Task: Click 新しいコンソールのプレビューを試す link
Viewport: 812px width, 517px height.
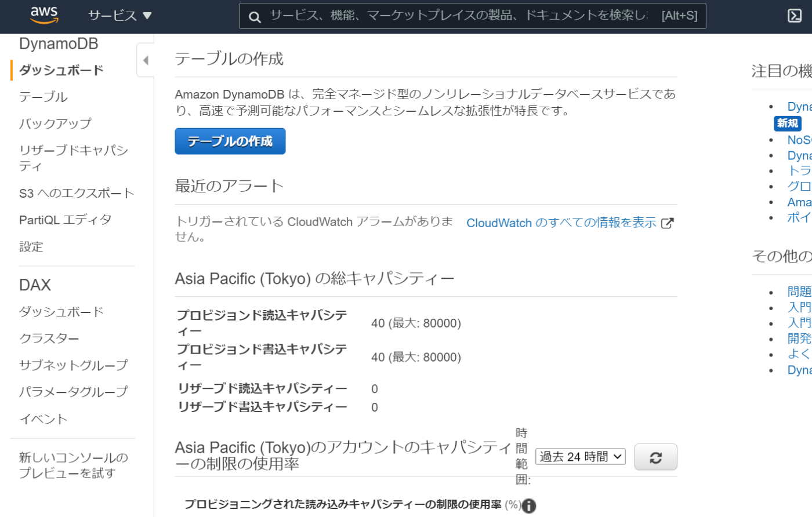Action: point(74,465)
